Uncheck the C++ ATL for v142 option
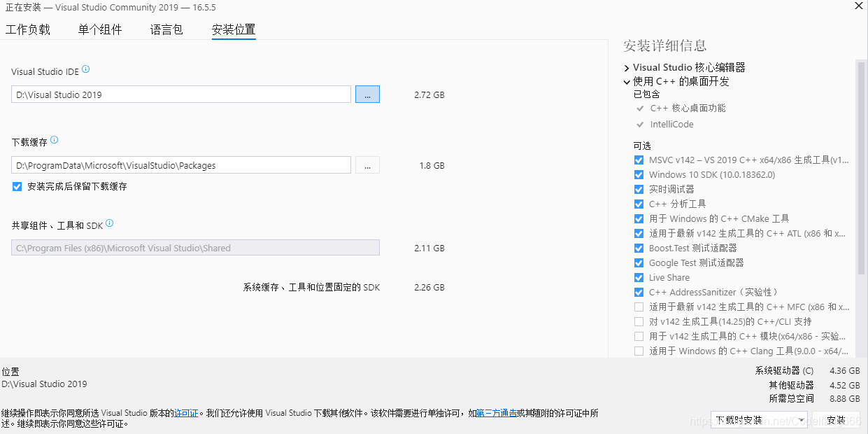This screenshot has width=868, height=434. click(x=639, y=234)
